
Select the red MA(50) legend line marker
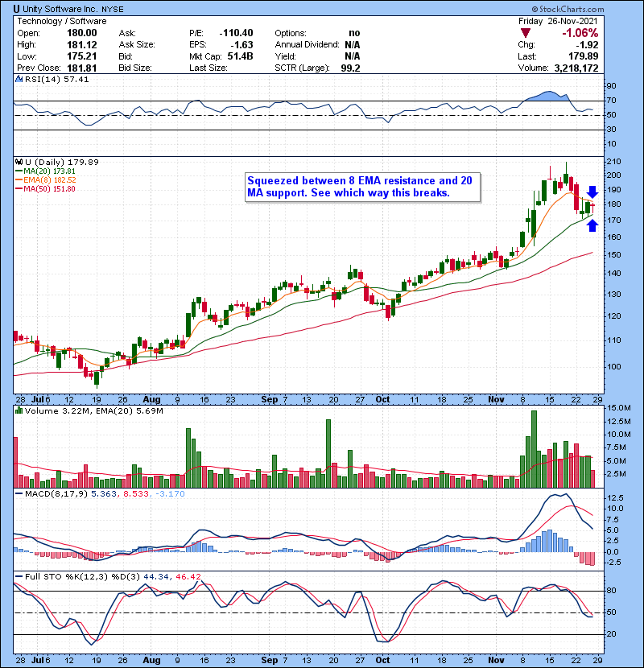point(19,189)
